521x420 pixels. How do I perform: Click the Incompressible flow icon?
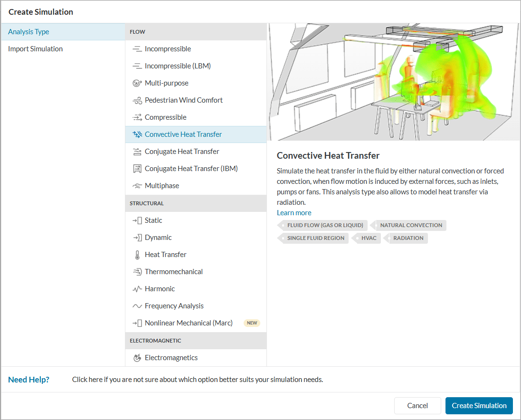[137, 49]
